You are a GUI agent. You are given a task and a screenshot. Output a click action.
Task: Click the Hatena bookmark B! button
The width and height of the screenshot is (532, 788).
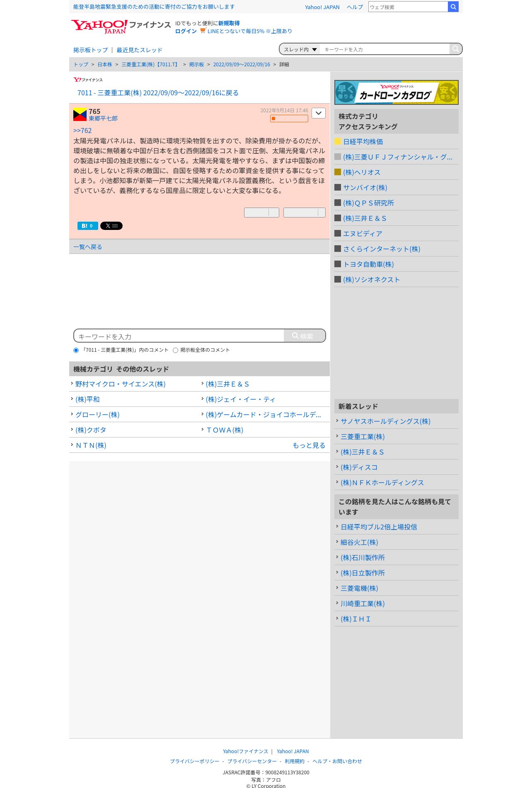[x=88, y=226]
